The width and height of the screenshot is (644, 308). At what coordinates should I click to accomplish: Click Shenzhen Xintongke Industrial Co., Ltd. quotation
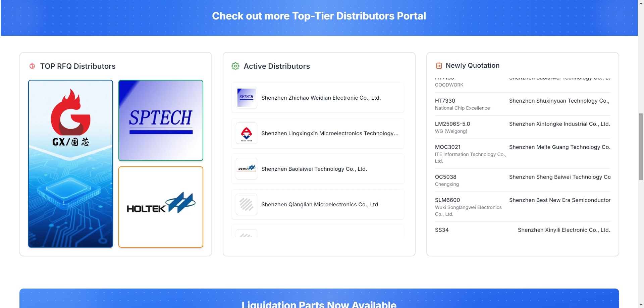[x=559, y=124]
